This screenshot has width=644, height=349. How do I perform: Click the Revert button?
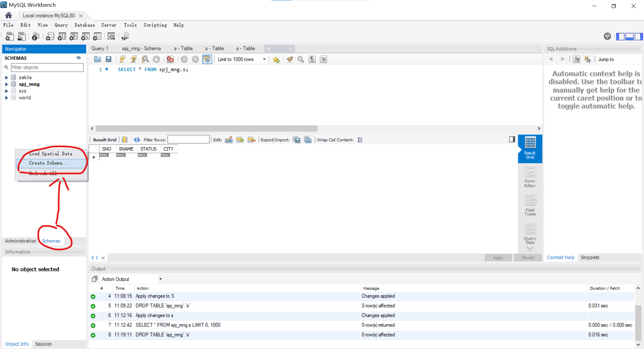pos(528,258)
